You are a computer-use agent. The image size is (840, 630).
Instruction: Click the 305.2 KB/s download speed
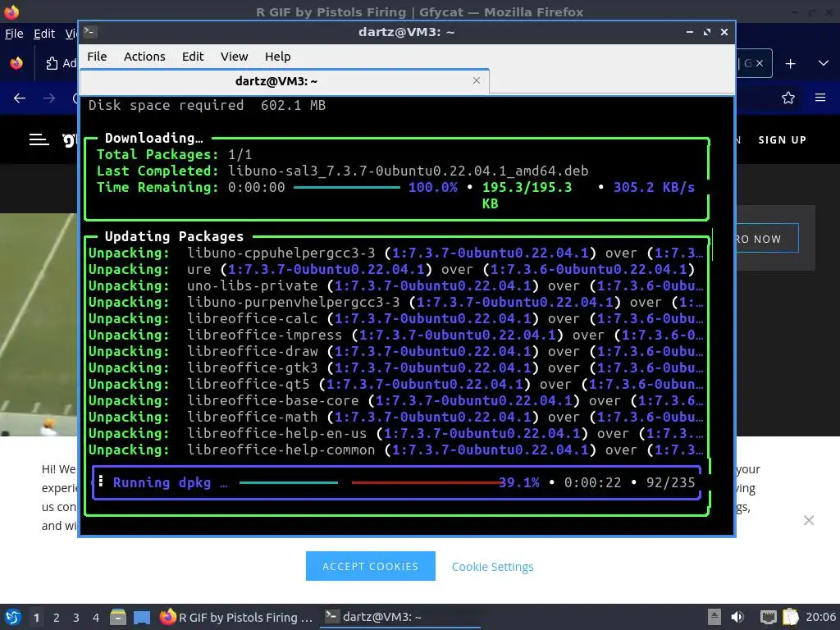coord(654,188)
